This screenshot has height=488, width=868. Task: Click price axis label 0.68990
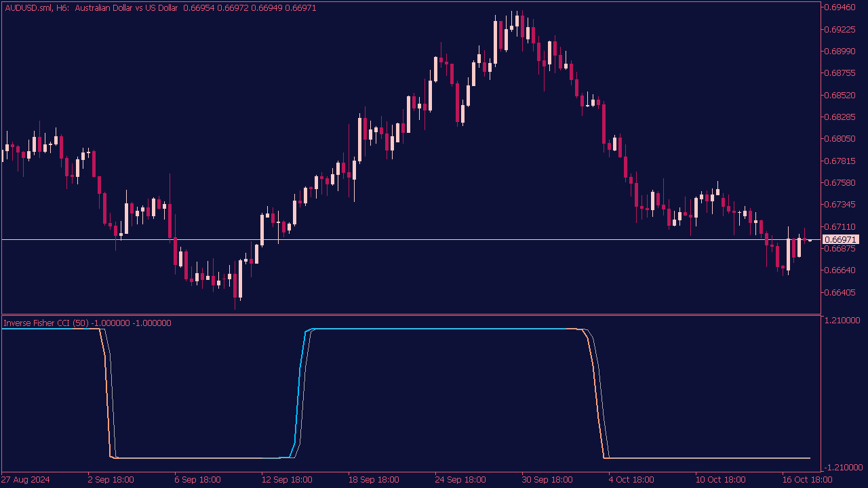pos(840,51)
